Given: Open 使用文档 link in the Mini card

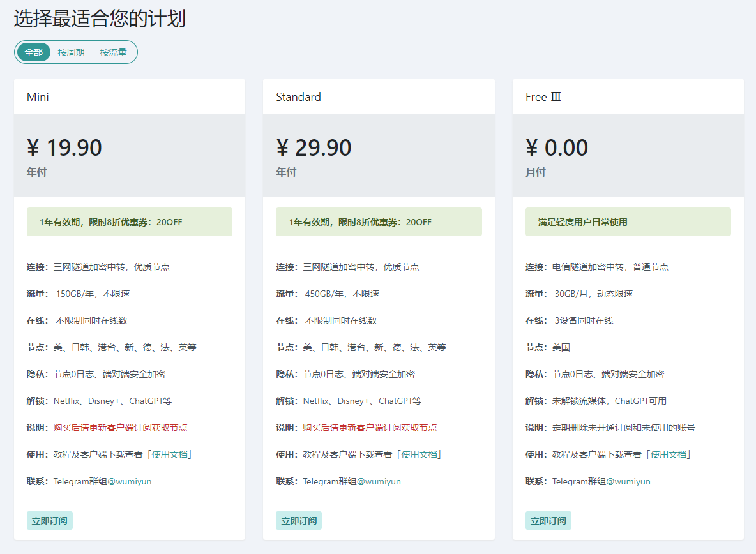Looking at the screenshot, I should (169, 454).
